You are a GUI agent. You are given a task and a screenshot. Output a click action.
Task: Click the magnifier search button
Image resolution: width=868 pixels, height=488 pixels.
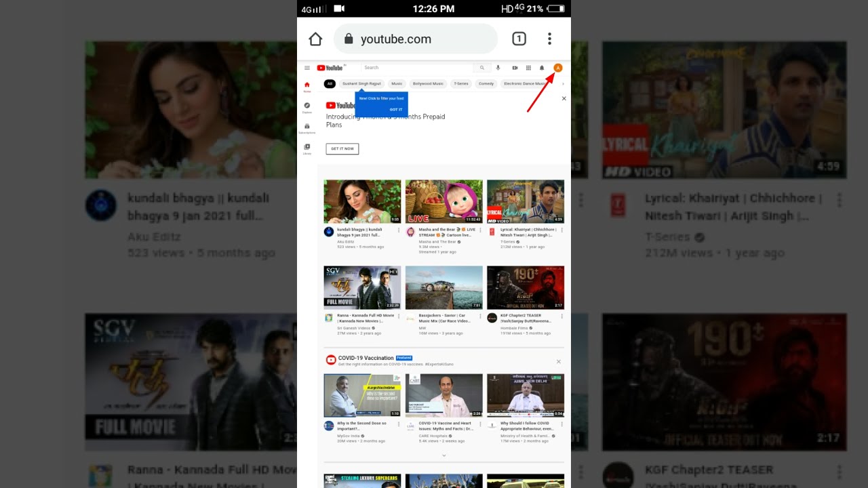coord(482,68)
